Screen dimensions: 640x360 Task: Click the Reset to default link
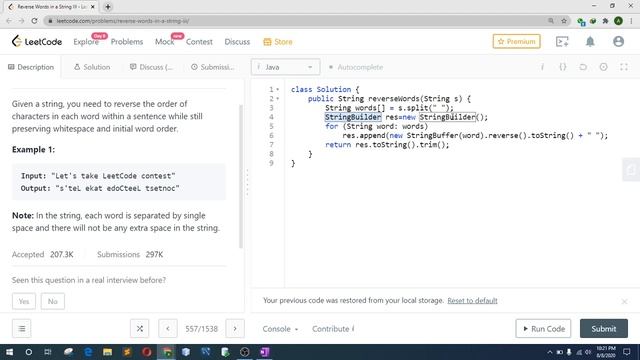(x=472, y=300)
